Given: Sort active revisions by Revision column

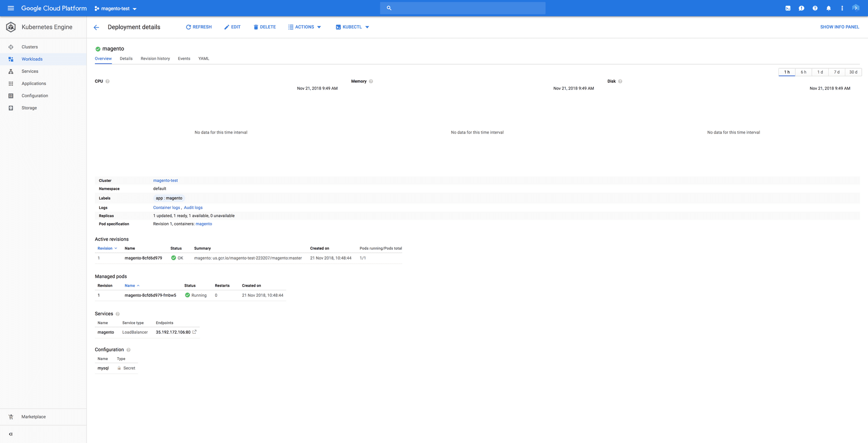Looking at the screenshot, I should 107,248.
